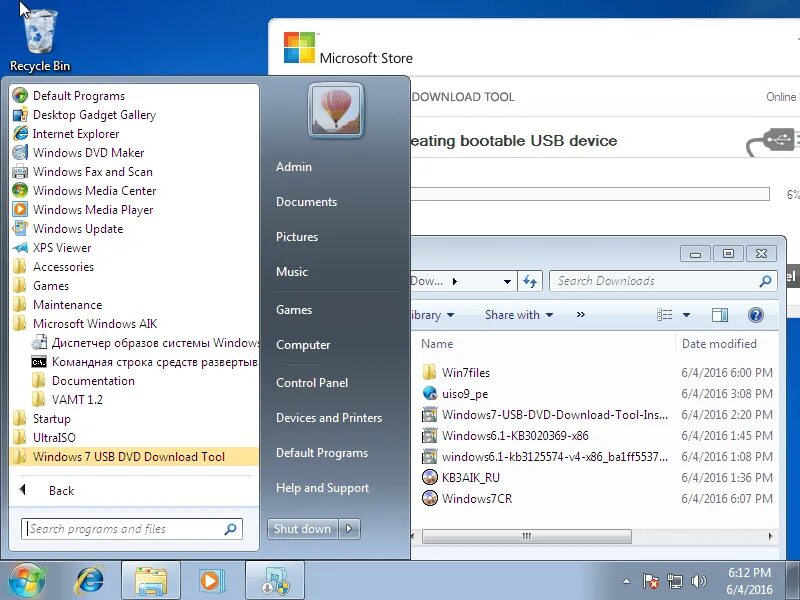Click the Windows Start orb
Viewport: 800px width, 600px height.
point(27,581)
